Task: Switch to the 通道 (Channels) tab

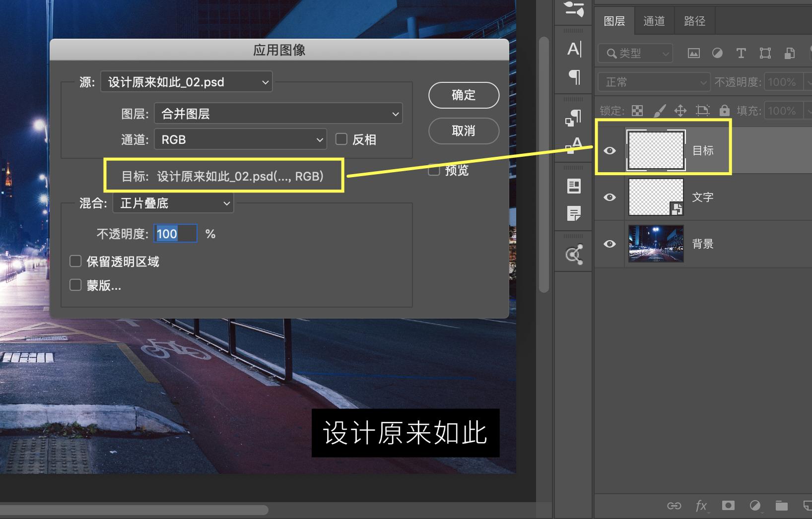Action: click(654, 20)
